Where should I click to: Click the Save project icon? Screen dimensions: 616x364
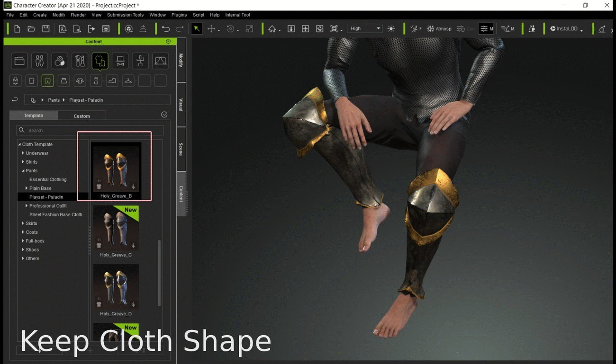pyautogui.click(x=45, y=29)
